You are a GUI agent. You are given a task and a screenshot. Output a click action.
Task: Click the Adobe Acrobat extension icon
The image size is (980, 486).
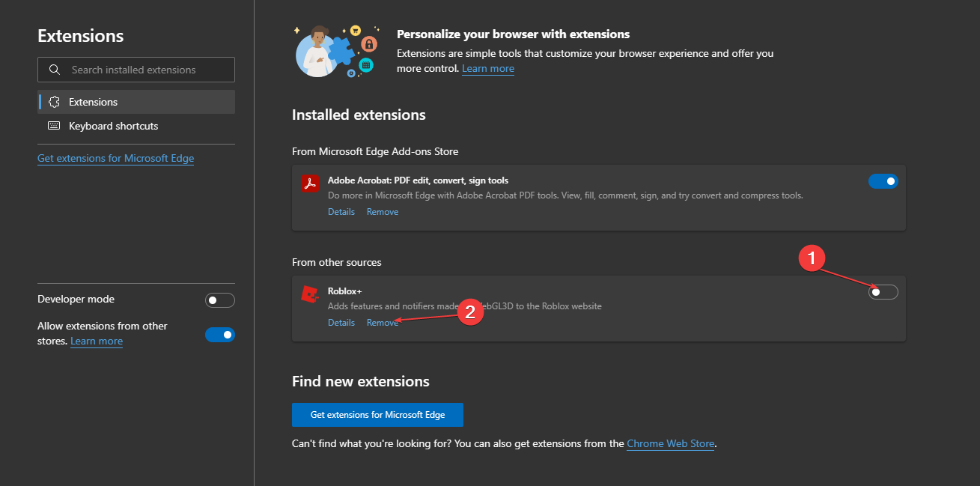click(x=310, y=183)
